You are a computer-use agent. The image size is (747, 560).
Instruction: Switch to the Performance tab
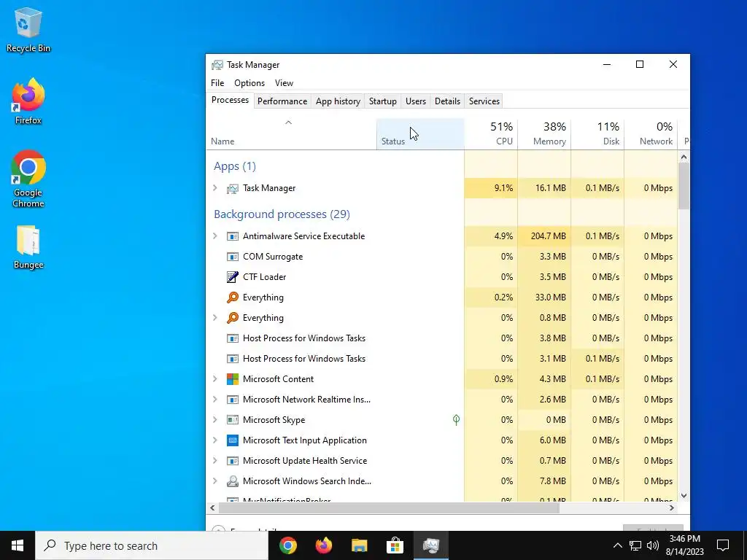(x=282, y=101)
